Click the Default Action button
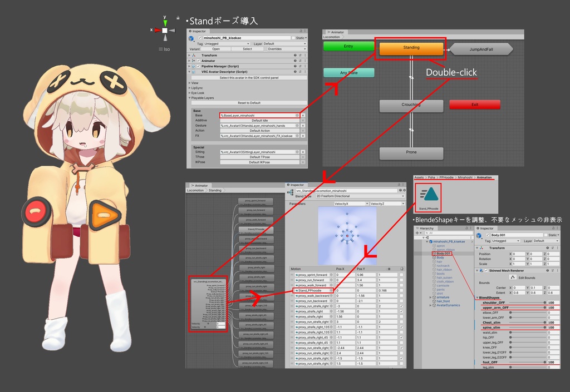The image size is (570, 392). [x=259, y=131]
